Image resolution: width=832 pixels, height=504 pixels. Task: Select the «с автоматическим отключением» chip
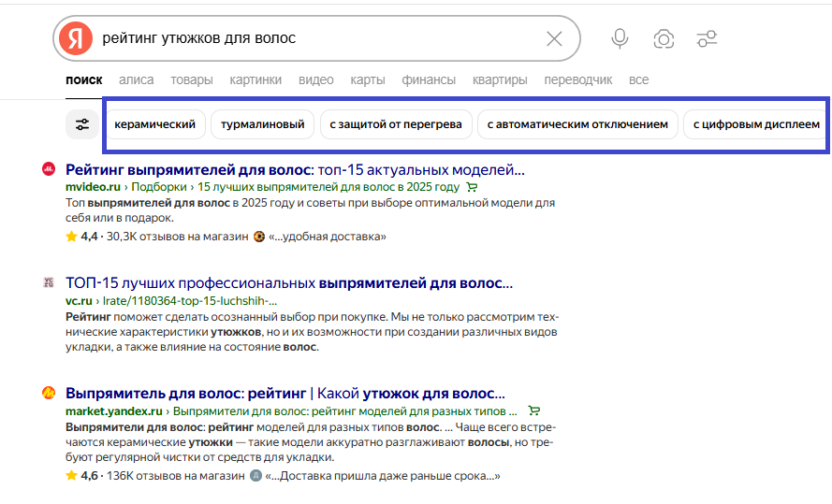[x=577, y=124]
